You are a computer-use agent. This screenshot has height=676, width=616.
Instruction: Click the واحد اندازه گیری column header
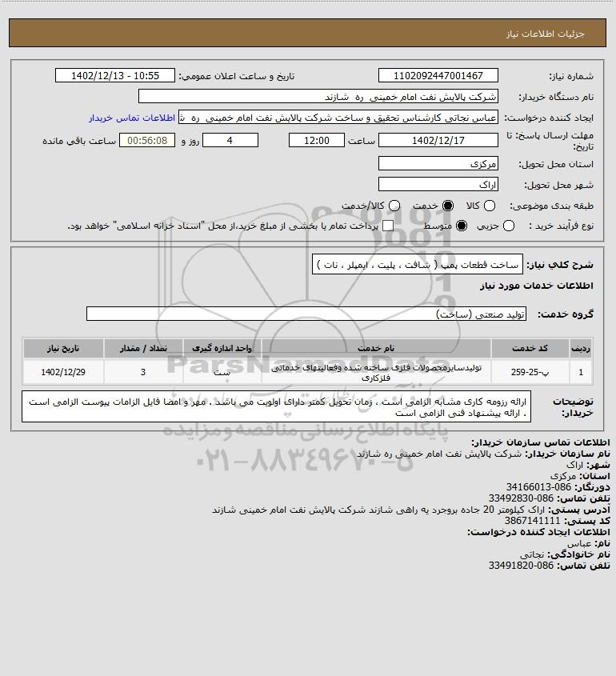[x=222, y=348]
